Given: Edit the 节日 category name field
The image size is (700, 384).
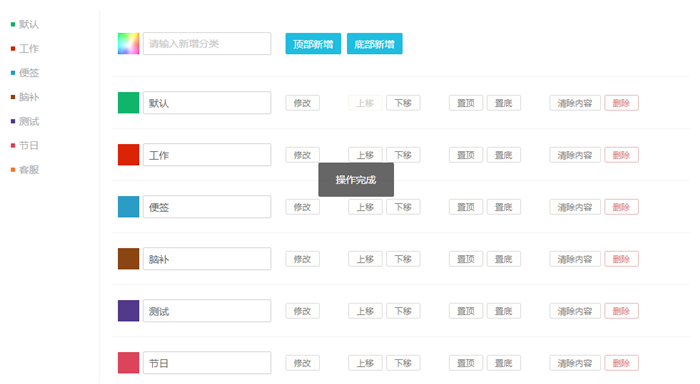Looking at the screenshot, I should click(207, 363).
